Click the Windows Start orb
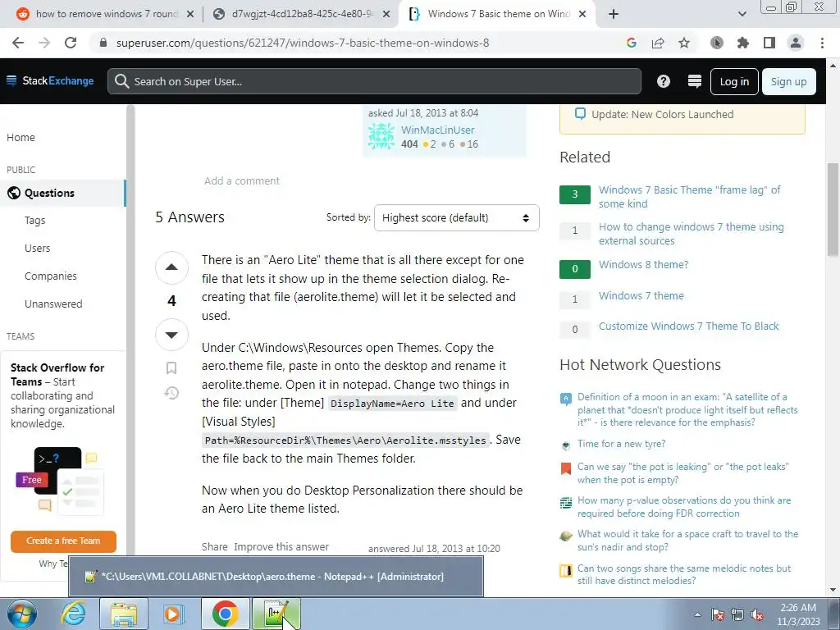Viewport: 840px width, 630px height. point(22,614)
